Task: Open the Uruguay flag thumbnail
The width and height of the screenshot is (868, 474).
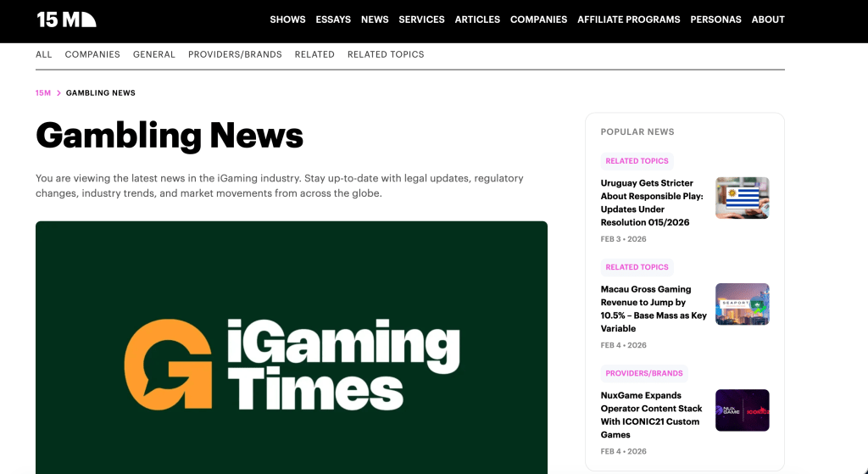Action: point(742,198)
